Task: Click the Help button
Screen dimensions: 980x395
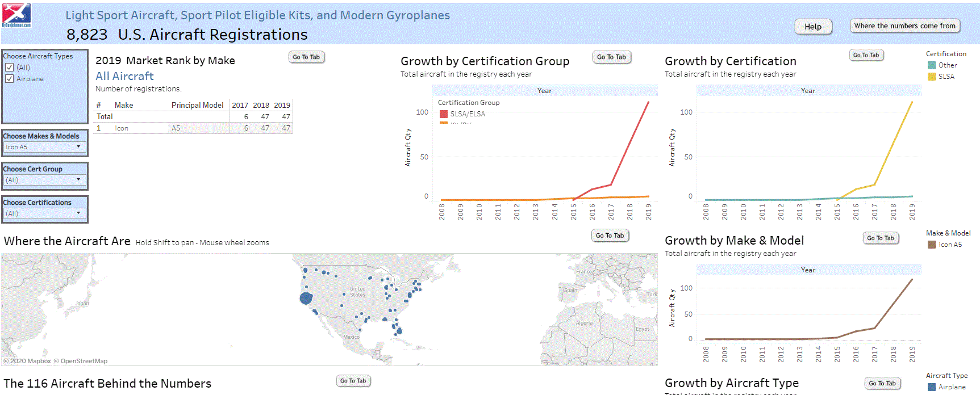Action: click(812, 27)
